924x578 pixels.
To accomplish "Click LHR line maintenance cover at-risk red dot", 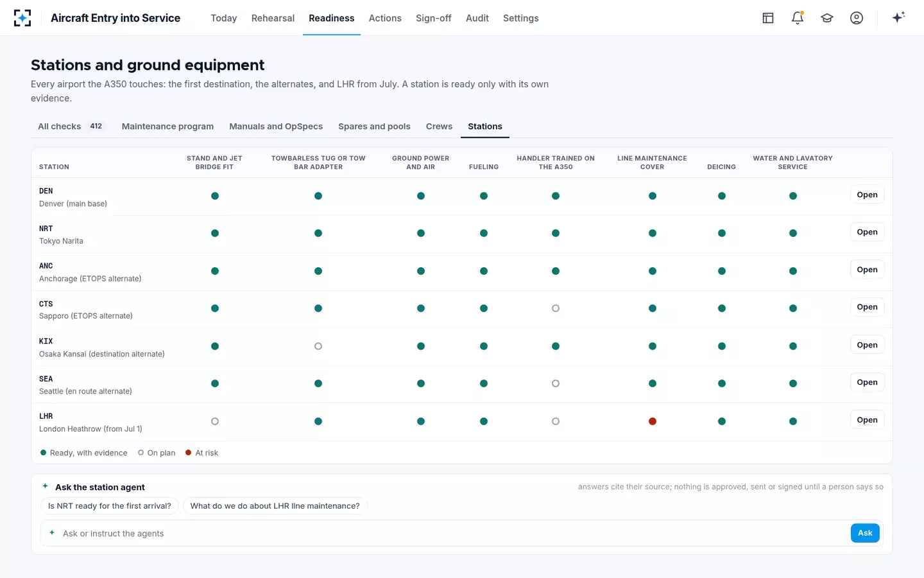I will point(653,421).
